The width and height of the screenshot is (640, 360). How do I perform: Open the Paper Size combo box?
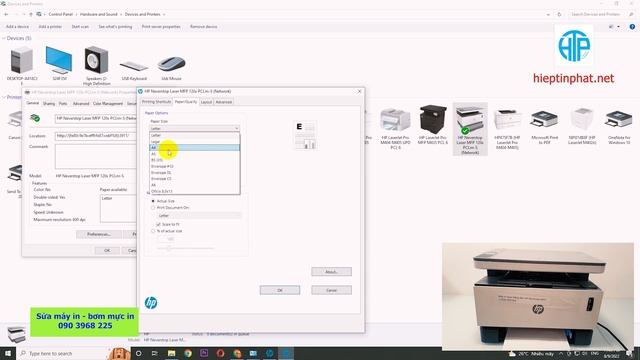194,128
